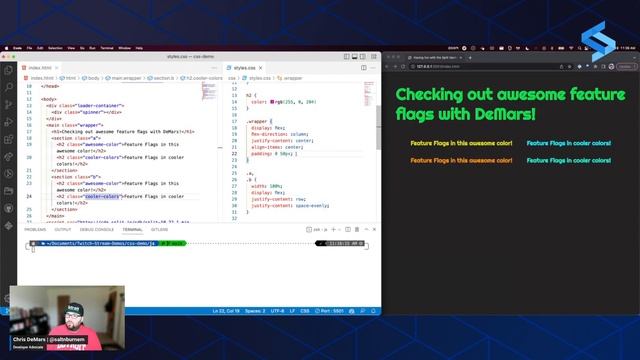The width and height of the screenshot is (640, 360).
Task: Close the terminal panel
Action: [x=374, y=229]
